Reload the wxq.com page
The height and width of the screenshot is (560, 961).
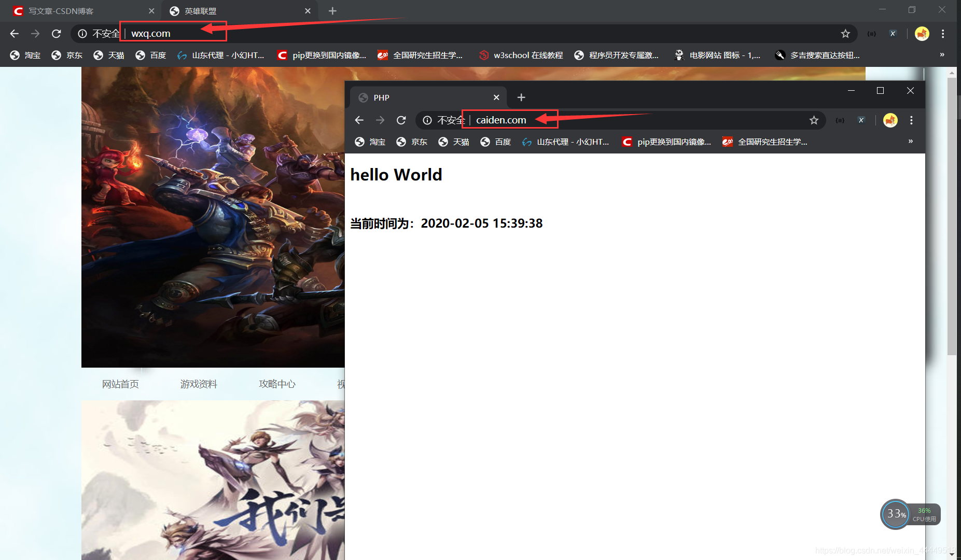(x=57, y=34)
